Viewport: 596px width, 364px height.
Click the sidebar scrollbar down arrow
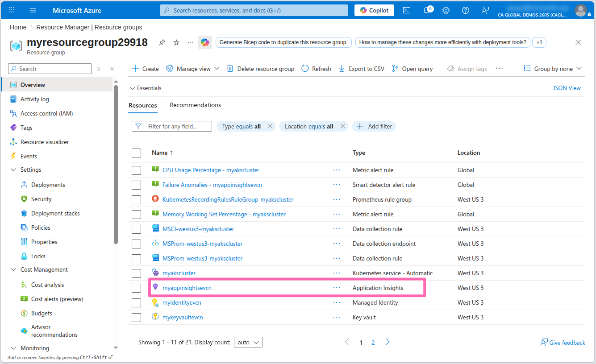(116, 347)
